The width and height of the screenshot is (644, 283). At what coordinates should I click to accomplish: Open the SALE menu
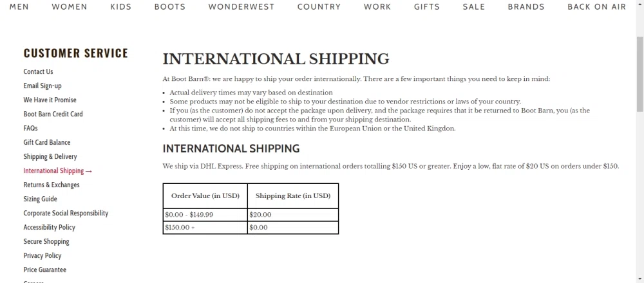click(x=474, y=7)
